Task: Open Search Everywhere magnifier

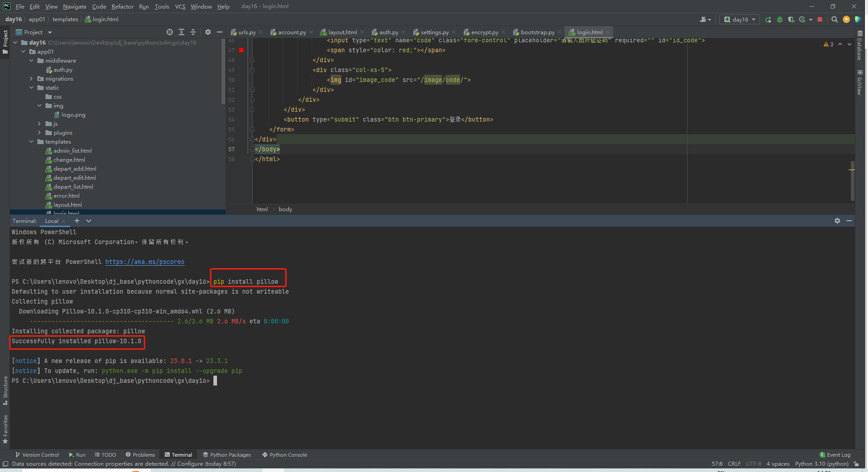Action: (834, 19)
